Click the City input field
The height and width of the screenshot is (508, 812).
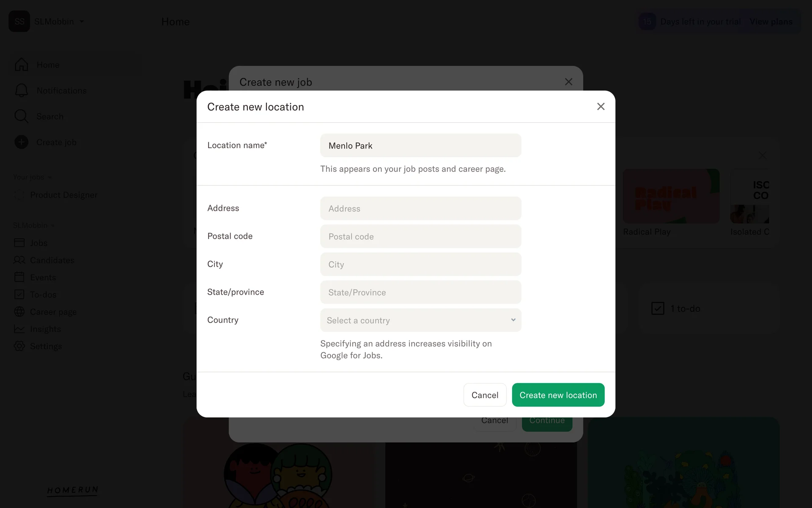pos(420,264)
